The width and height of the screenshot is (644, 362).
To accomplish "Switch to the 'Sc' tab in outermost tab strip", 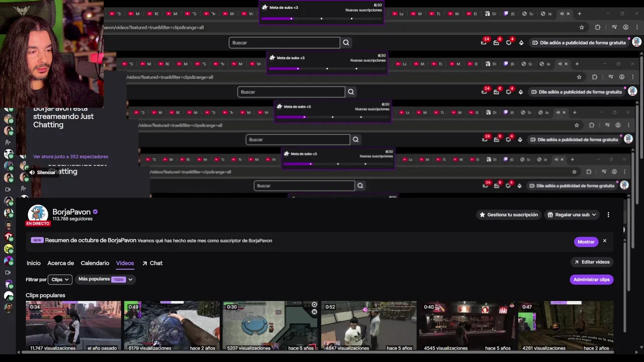I will [x=528, y=14].
